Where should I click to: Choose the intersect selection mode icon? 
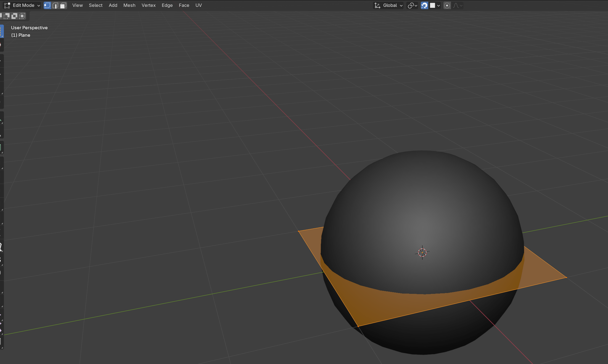(22, 16)
